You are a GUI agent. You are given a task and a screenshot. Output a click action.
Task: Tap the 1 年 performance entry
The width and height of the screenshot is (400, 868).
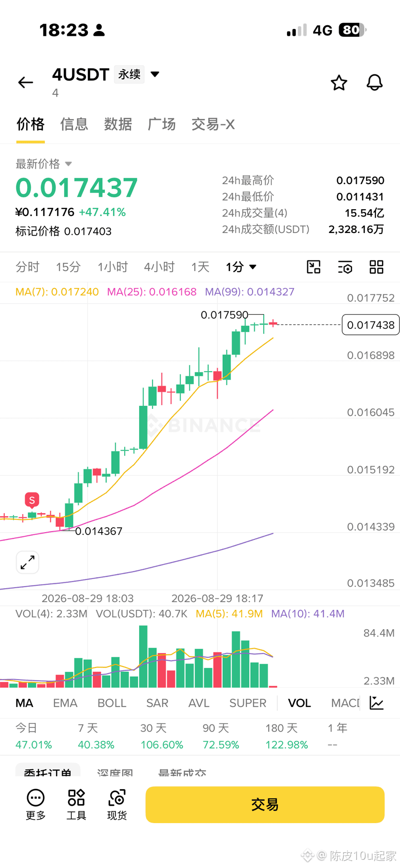(x=337, y=736)
